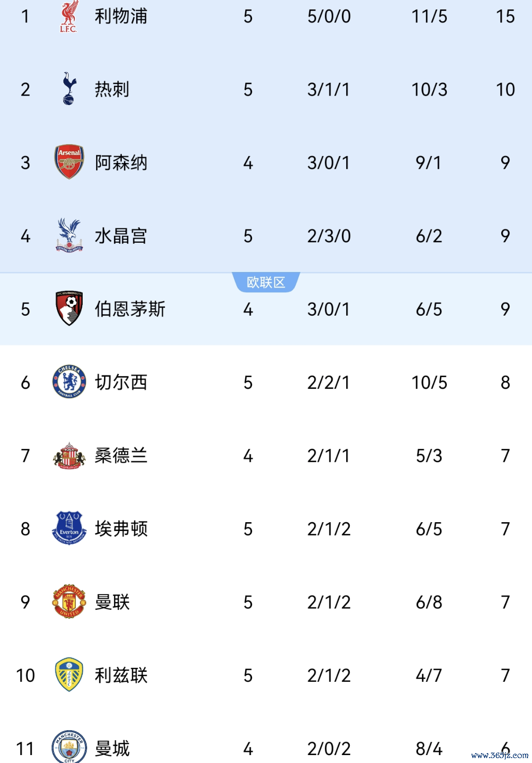532x763 pixels.
Task: Click the Bournemouth club badge
Action: pyautogui.click(x=69, y=308)
